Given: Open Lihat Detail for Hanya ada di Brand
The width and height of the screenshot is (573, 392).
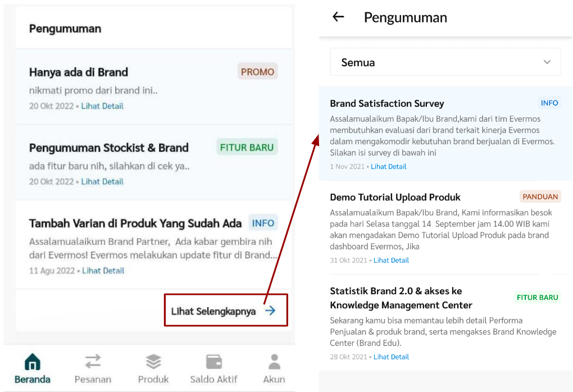Looking at the screenshot, I should (102, 106).
